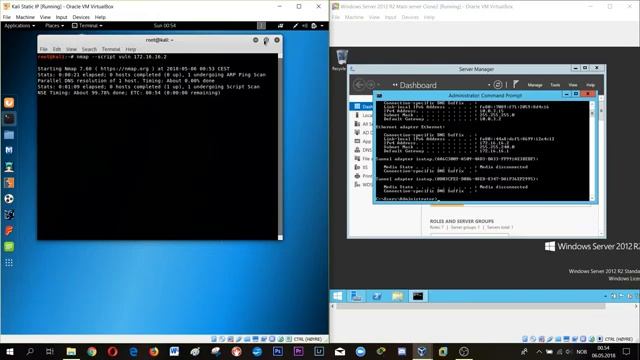Launch the green notes icon in Kali dock
Image resolution: width=640 pixels, height=360 pixels.
click(x=9, y=247)
